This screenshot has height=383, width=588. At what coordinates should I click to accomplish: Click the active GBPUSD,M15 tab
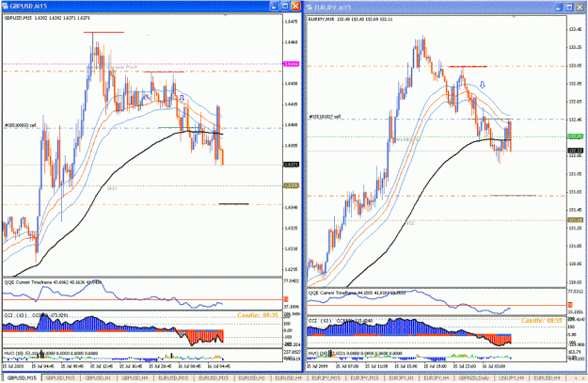(22, 378)
